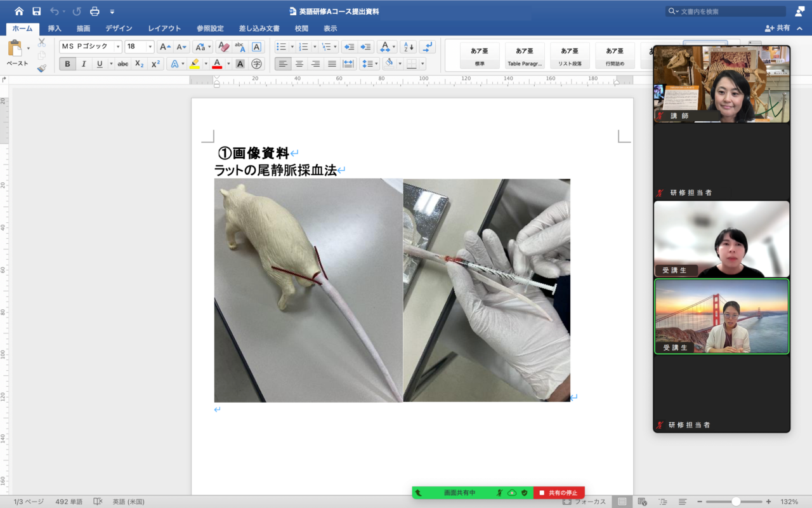The width and height of the screenshot is (812, 508).
Task: Click the 文書内を検索 search field
Action: point(731,11)
